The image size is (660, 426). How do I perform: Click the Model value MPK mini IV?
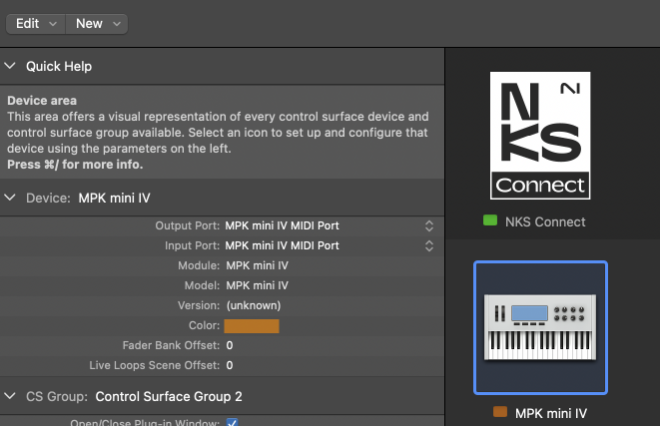[x=257, y=285]
